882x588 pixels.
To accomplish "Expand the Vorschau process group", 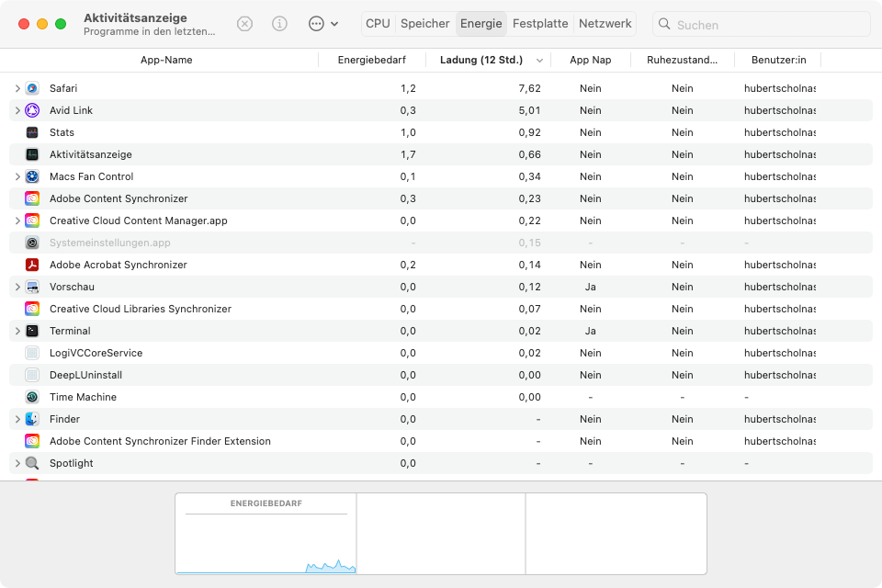I will (x=17, y=287).
